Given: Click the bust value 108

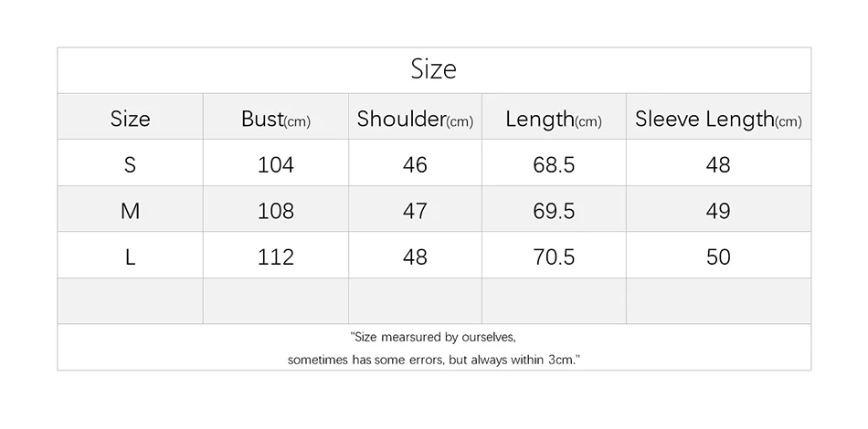Looking at the screenshot, I should pyautogui.click(x=276, y=211).
